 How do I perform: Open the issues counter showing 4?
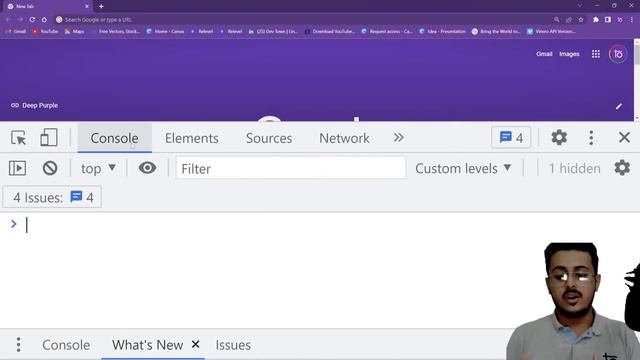(511, 138)
